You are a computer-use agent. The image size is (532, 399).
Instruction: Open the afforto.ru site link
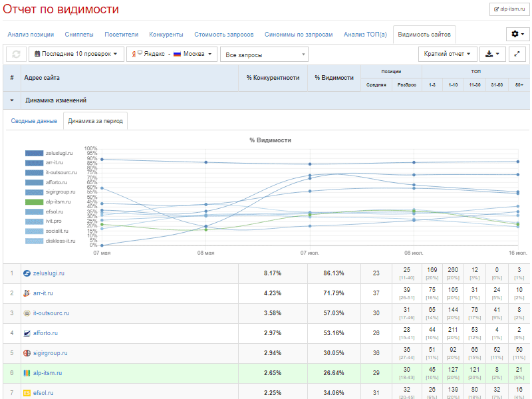pos(45,333)
